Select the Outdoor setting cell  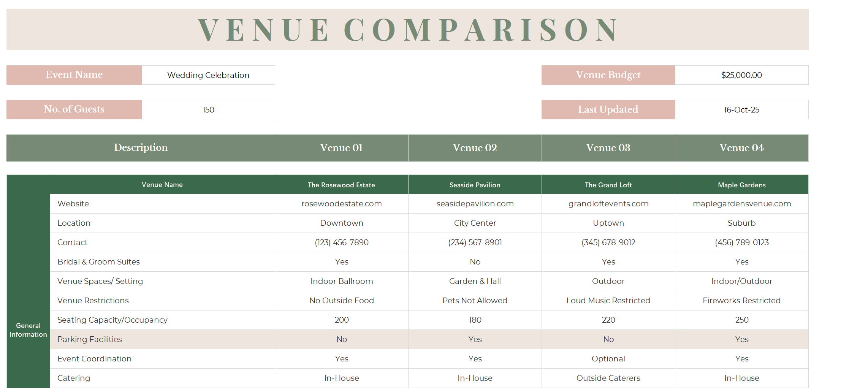608,281
